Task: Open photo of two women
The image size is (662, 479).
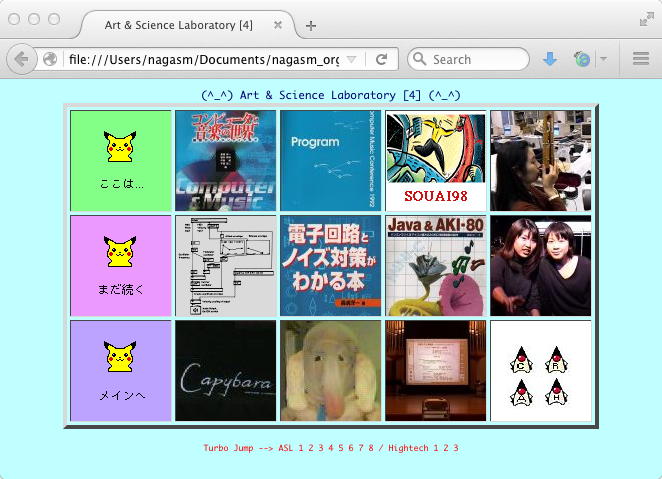Action: [540, 266]
